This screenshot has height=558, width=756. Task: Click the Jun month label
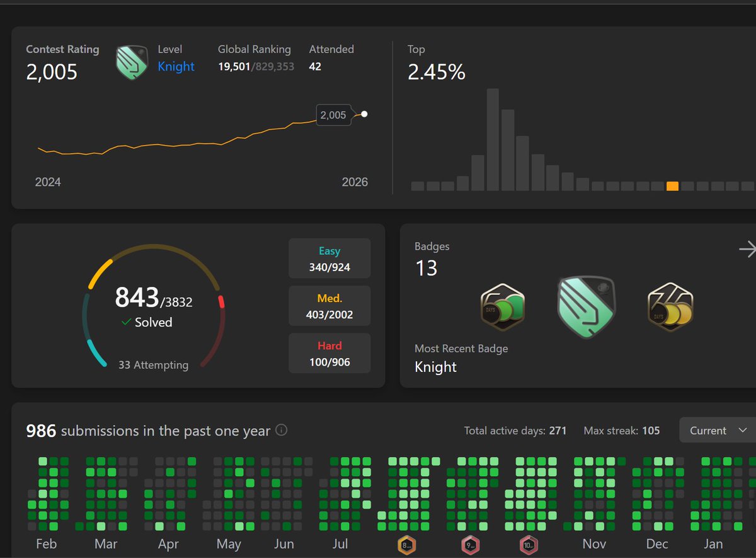[284, 543]
